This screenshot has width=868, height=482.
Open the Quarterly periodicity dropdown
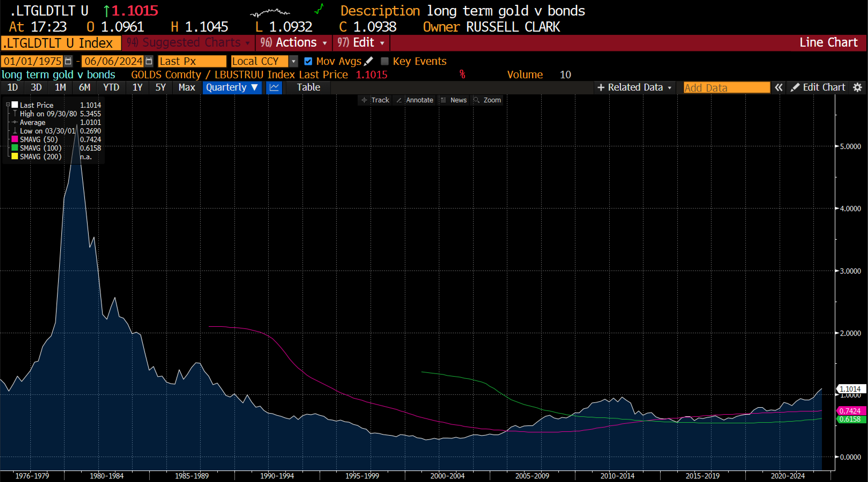coord(232,88)
